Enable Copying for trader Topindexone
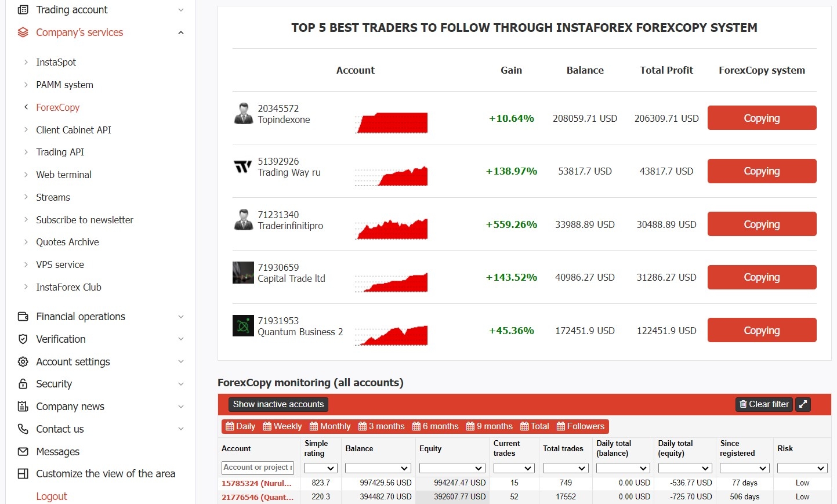 [x=762, y=118]
